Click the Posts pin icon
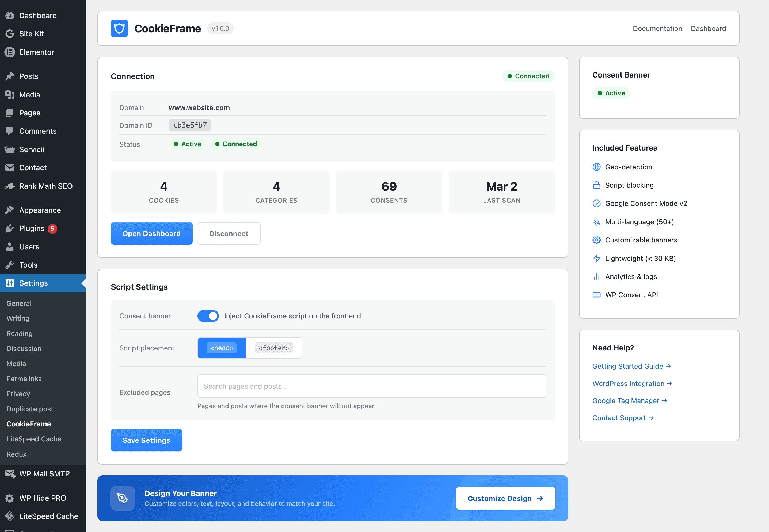The height and width of the screenshot is (532, 769). pyautogui.click(x=10, y=76)
